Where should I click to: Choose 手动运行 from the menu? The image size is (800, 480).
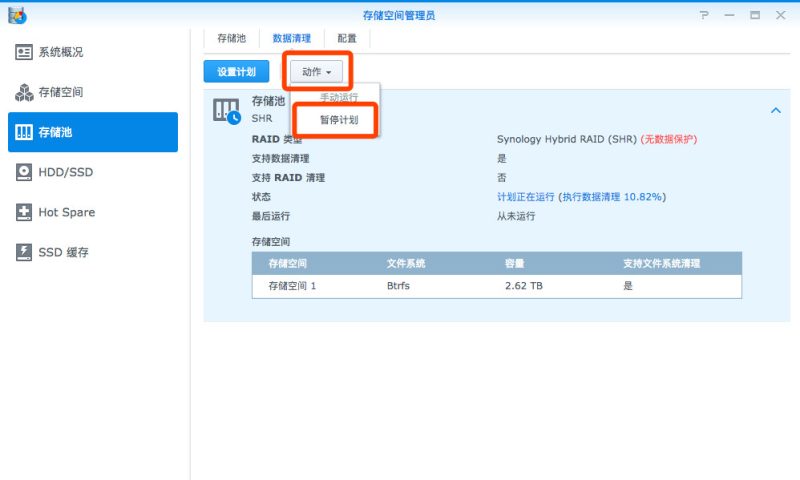pyautogui.click(x=339, y=97)
